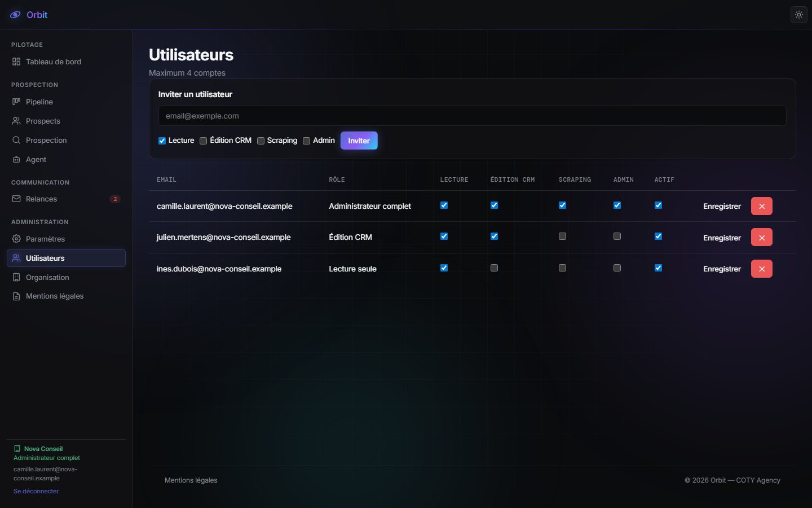Focus the invite email input field
Image resolution: width=812 pixels, height=508 pixels.
pyautogui.click(x=473, y=116)
